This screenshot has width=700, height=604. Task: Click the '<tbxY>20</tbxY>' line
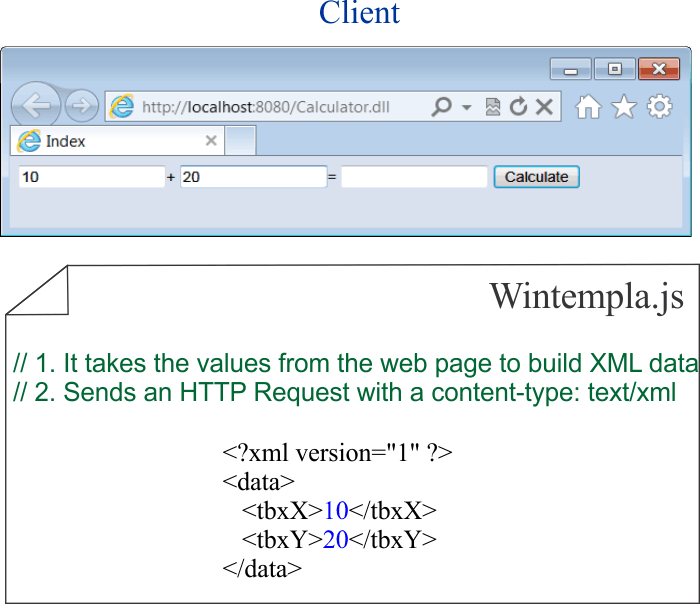click(339, 539)
